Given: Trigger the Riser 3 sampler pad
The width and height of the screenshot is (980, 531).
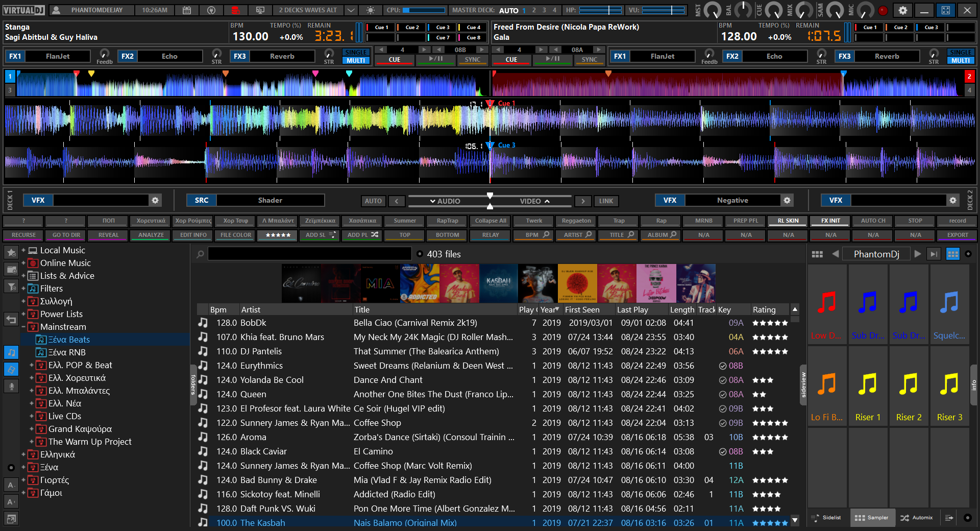Looking at the screenshot, I should pyautogui.click(x=949, y=386).
